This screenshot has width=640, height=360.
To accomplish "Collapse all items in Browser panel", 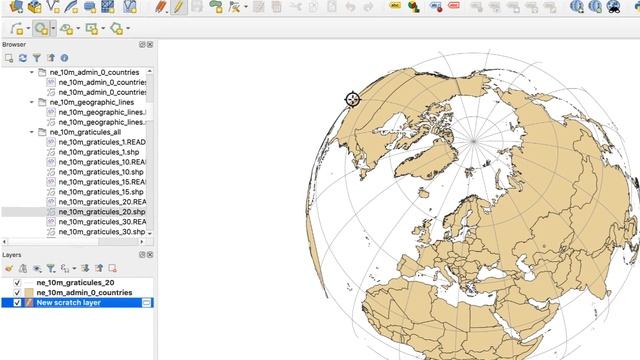I will (x=51, y=58).
